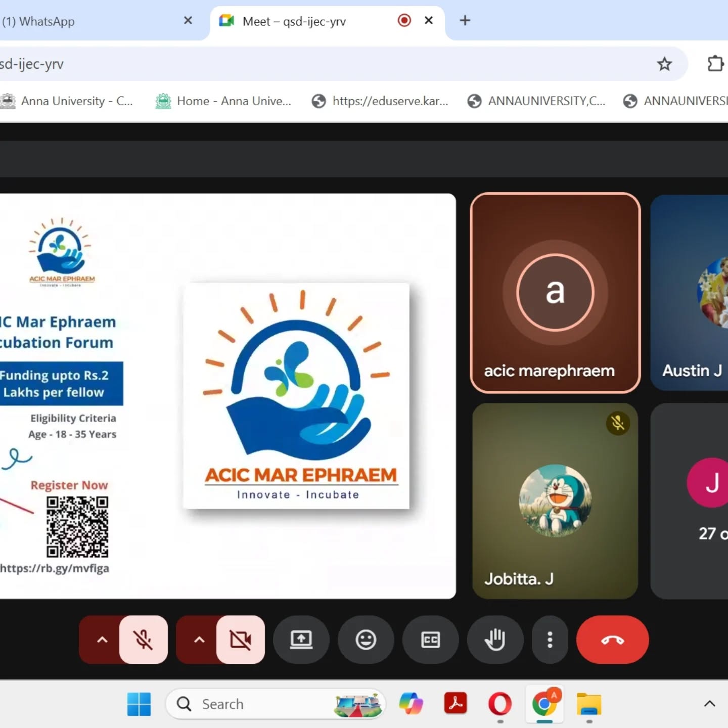
Task: Click the 'a' avatar of acic marephraem
Action: pos(555,292)
